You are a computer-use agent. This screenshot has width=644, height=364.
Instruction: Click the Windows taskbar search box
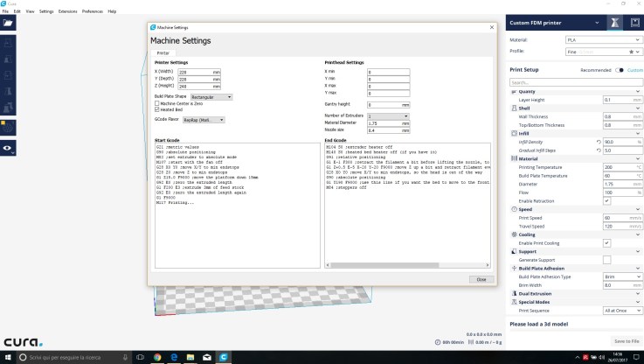click(74, 357)
